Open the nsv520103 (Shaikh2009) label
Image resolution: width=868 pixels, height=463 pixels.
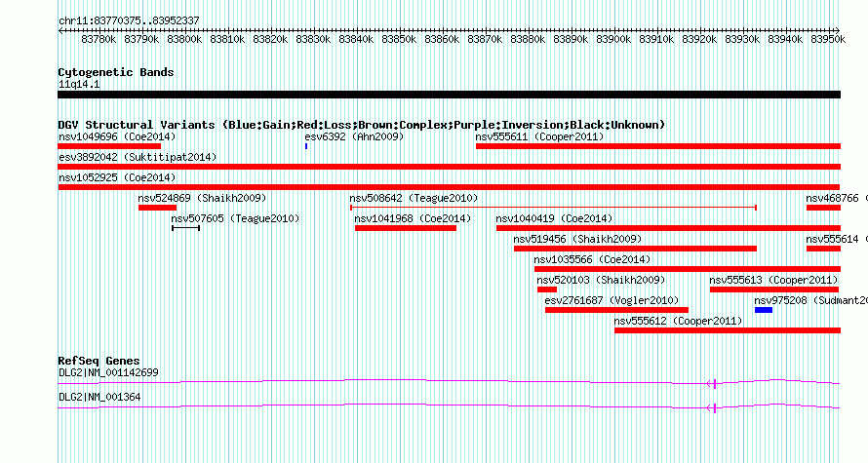[601, 280]
